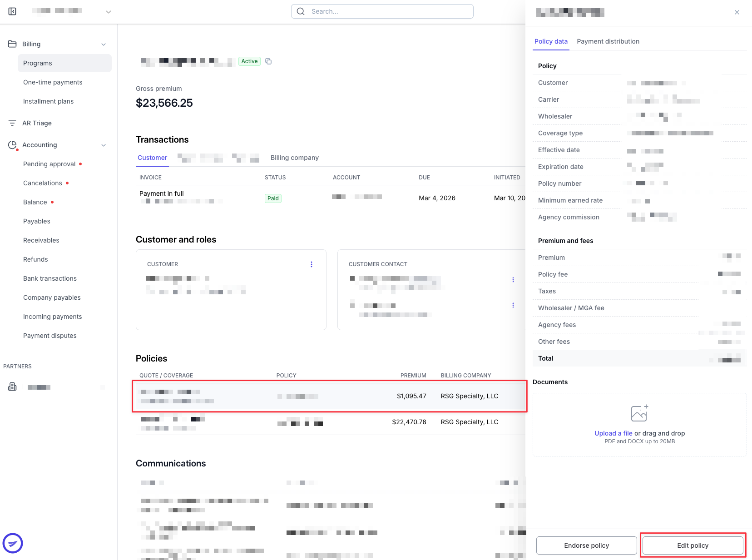Switch to the Policy data tab

coord(551,41)
